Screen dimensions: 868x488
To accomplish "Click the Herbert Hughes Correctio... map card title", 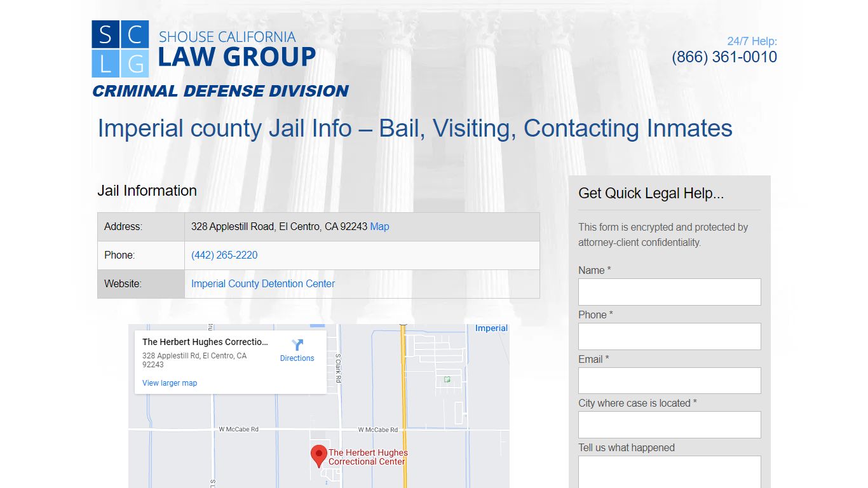I will (x=205, y=342).
